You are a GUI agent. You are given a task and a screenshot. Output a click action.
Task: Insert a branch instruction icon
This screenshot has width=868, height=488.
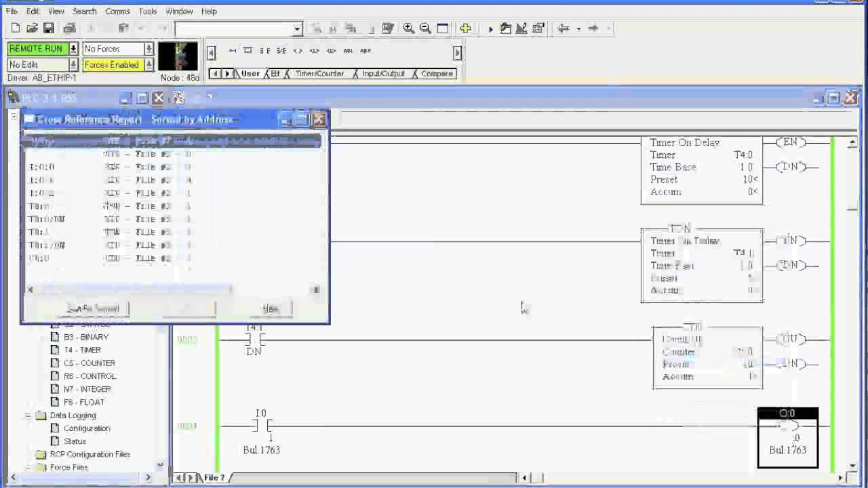[x=248, y=51]
